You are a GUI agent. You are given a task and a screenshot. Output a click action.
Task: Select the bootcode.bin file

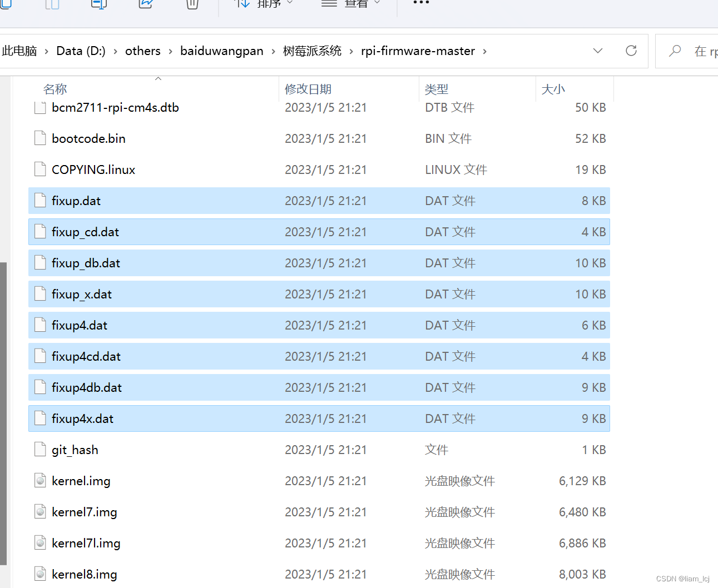(x=88, y=138)
